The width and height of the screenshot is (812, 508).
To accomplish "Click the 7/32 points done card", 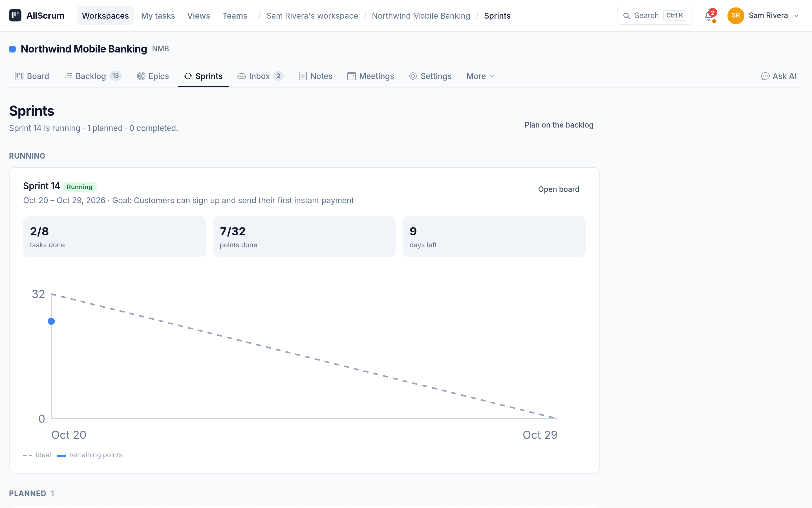I will 304,237.
